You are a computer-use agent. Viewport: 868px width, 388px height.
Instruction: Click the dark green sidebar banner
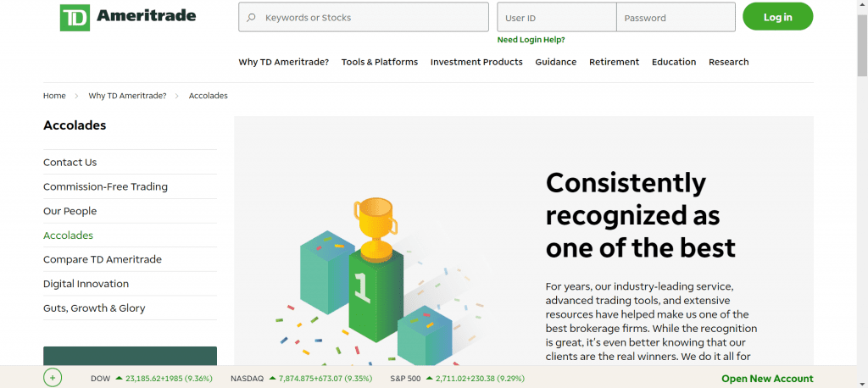tap(130, 356)
